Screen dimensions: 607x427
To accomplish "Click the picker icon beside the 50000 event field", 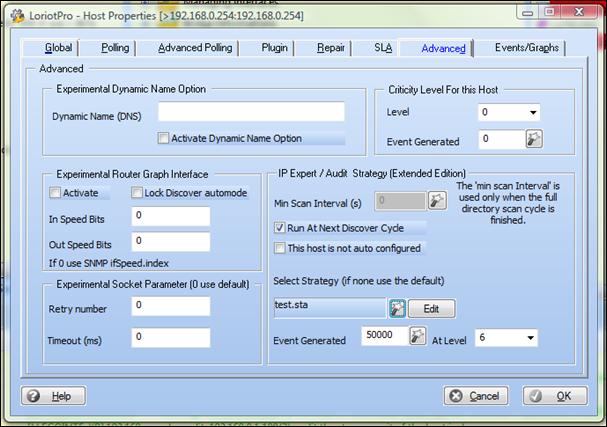I will (x=418, y=337).
